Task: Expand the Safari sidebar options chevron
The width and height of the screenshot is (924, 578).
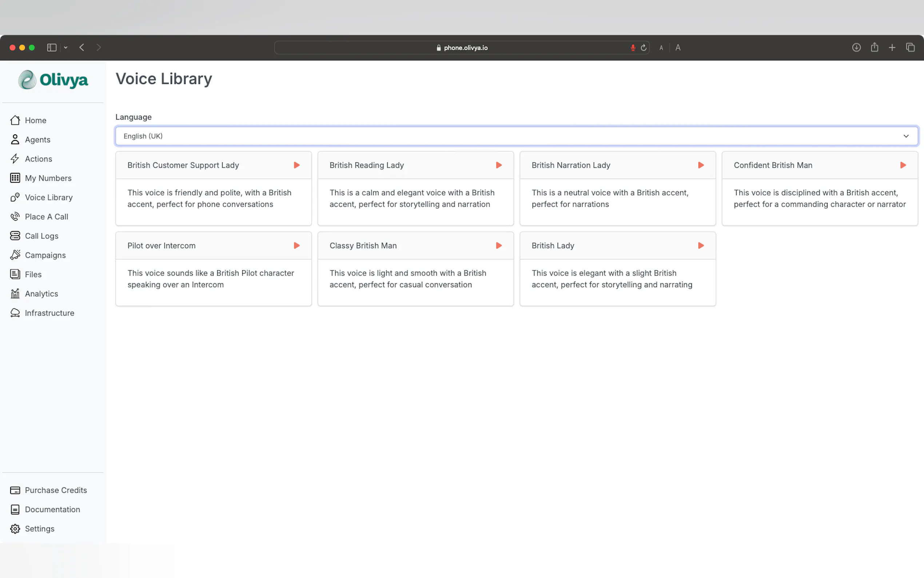Action: [66, 47]
